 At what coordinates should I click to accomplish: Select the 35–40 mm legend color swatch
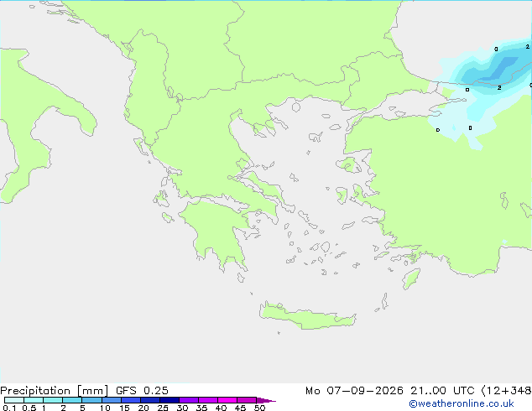coord(207,400)
